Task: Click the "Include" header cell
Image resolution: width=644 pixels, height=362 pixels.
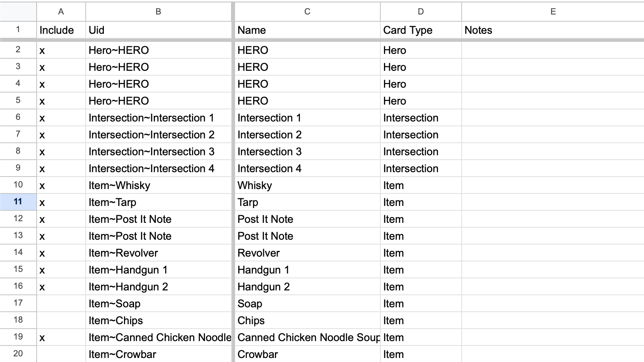Action: tap(61, 30)
